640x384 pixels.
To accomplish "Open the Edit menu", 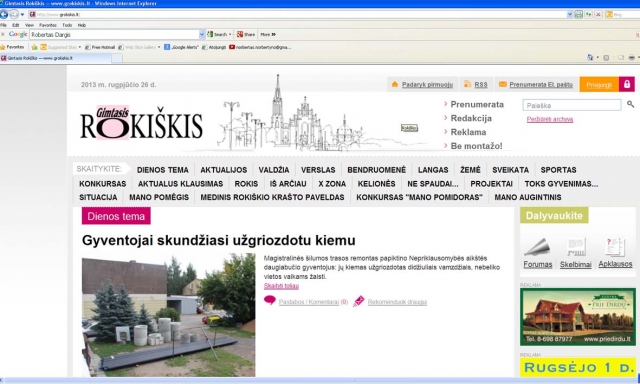I will [x=16, y=25].
